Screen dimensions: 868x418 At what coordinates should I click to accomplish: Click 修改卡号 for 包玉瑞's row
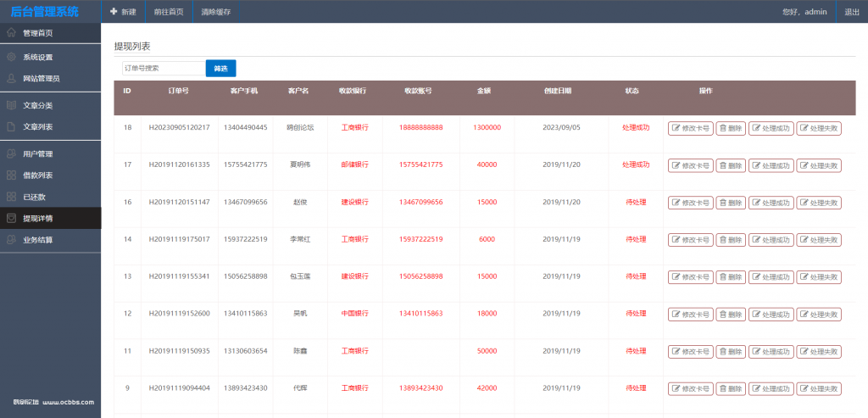[691, 276]
